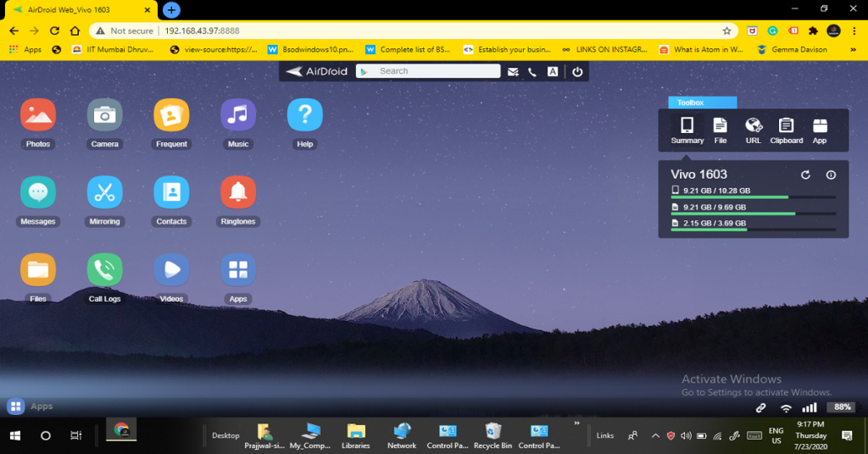This screenshot has width=868, height=454.
Task: Expand the taskbar Desktop toolbar chevron
Action: (x=576, y=424)
